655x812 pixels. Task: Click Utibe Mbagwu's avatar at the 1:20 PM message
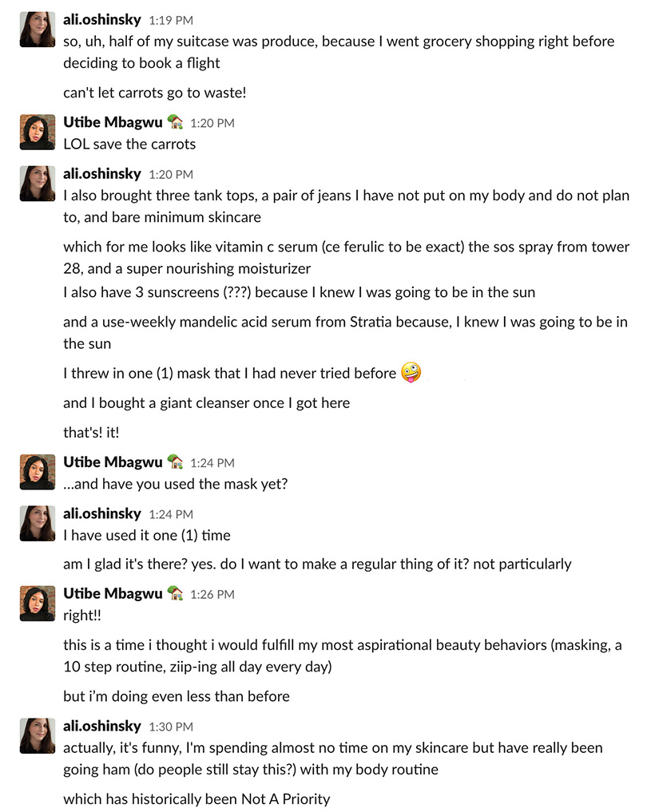click(38, 132)
